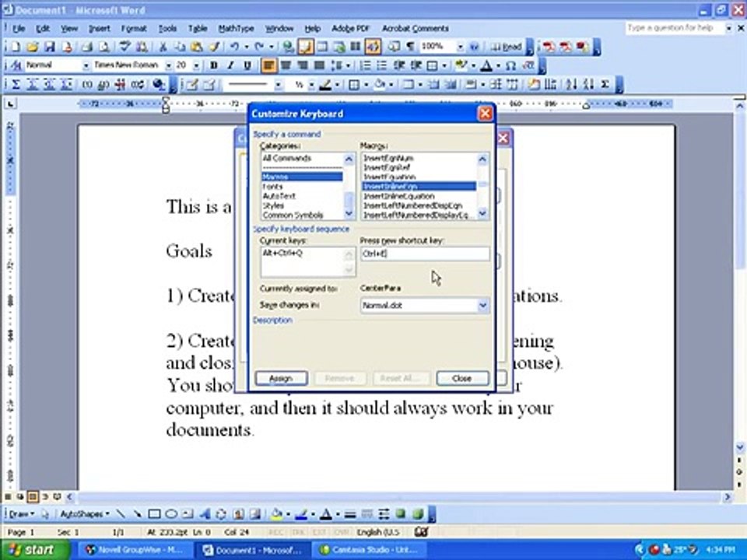Open the Insert menu
The image size is (747, 560).
pyautogui.click(x=99, y=29)
